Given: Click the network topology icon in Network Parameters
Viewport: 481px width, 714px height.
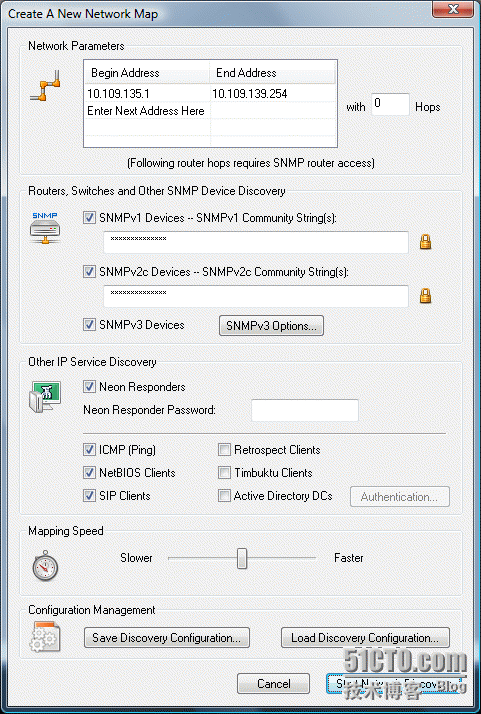Looking at the screenshot, I should click(x=45, y=85).
